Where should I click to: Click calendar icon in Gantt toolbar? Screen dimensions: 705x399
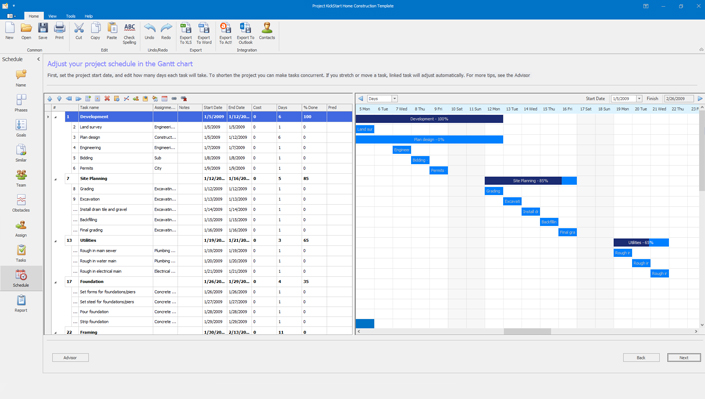click(x=165, y=99)
